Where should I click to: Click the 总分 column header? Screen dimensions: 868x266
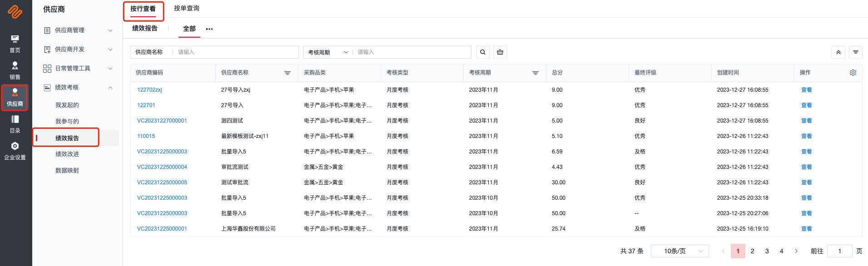557,73
